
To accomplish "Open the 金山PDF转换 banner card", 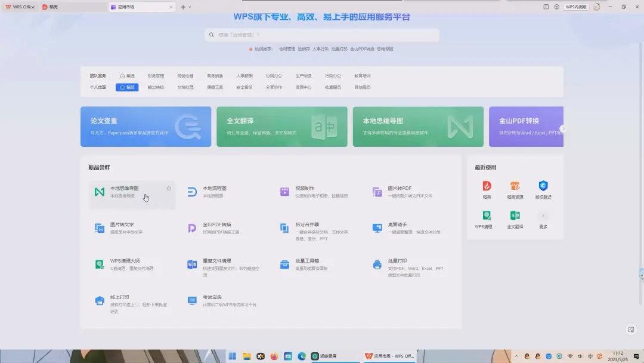I will coord(526,127).
